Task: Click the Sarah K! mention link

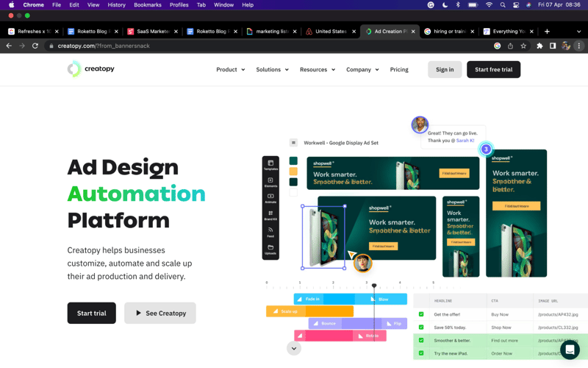Action: (x=465, y=141)
